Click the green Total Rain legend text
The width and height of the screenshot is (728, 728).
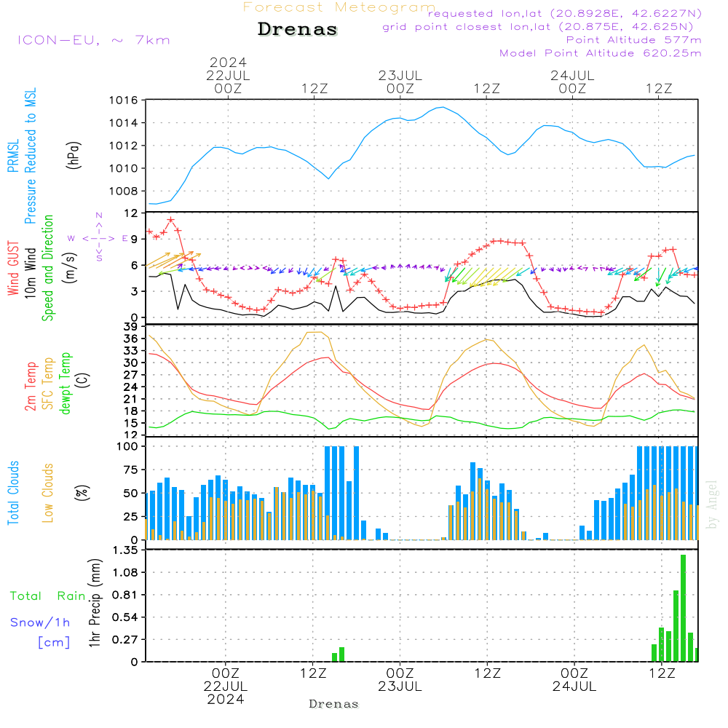[47, 596]
